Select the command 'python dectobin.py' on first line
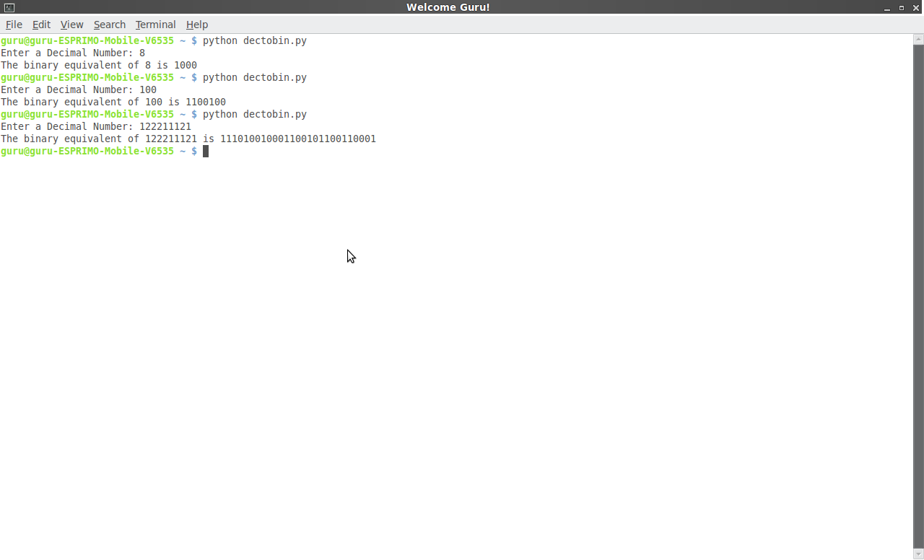Viewport: 924px width, 560px height. click(254, 40)
